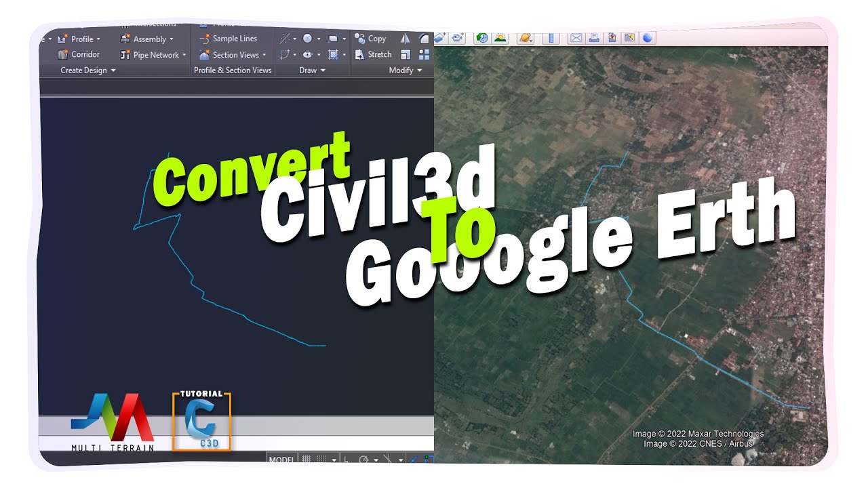Click the MODEL space button in status bar

click(x=281, y=460)
